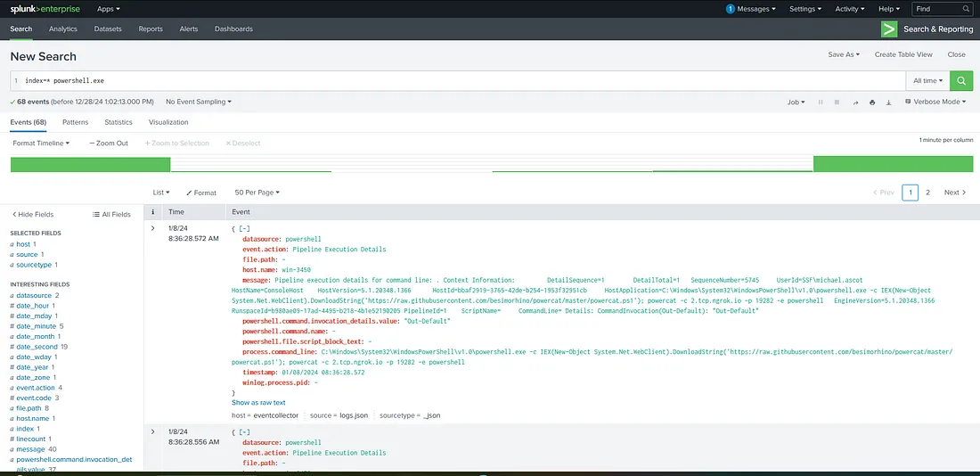This screenshot has height=476, width=980.
Task: Change the 50 Per Page setting
Action: point(257,193)
